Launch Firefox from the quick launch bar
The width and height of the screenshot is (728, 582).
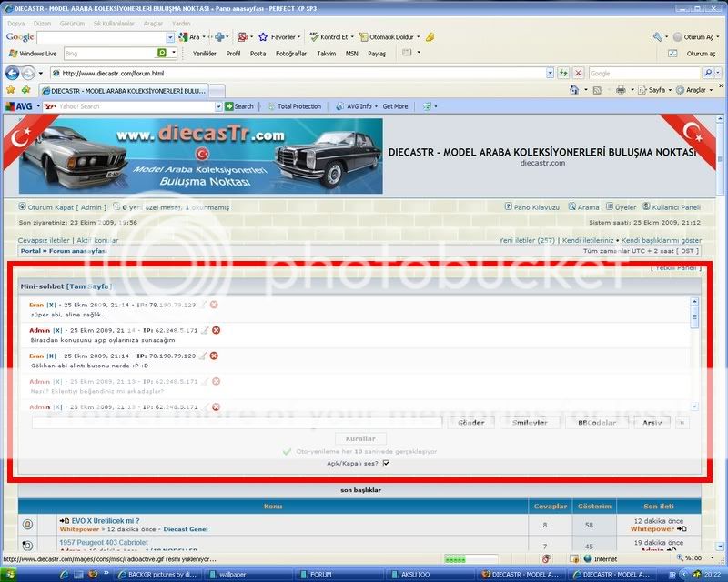pos(93,574)
